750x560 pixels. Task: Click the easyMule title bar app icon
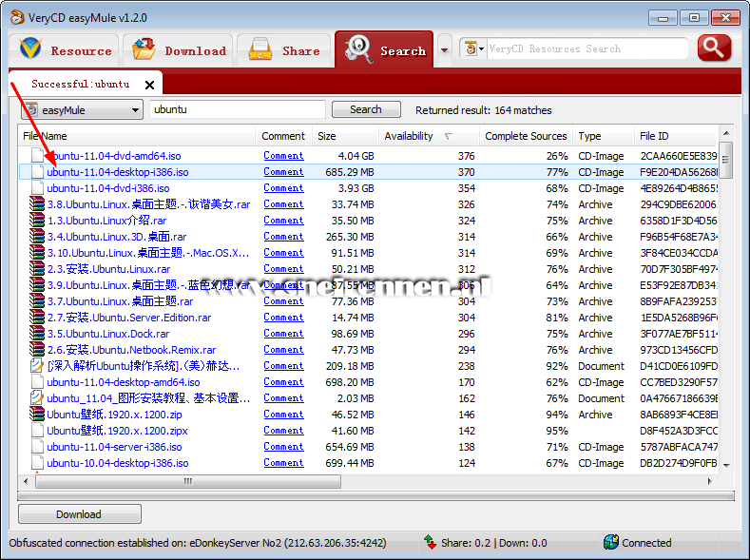pos(17,17)
